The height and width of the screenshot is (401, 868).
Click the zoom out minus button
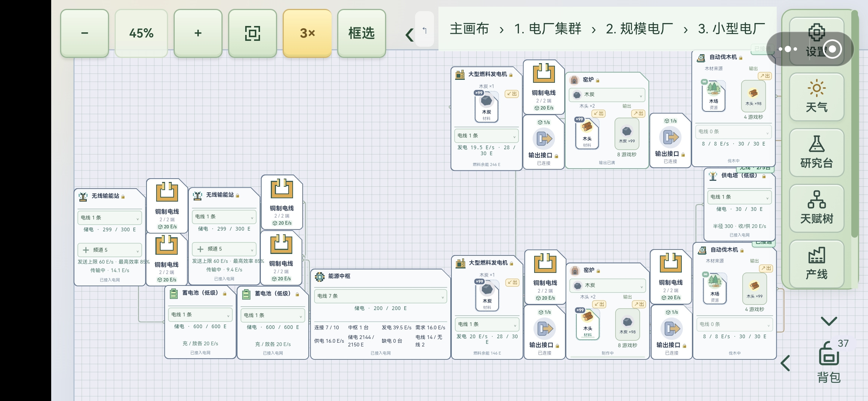85,33
